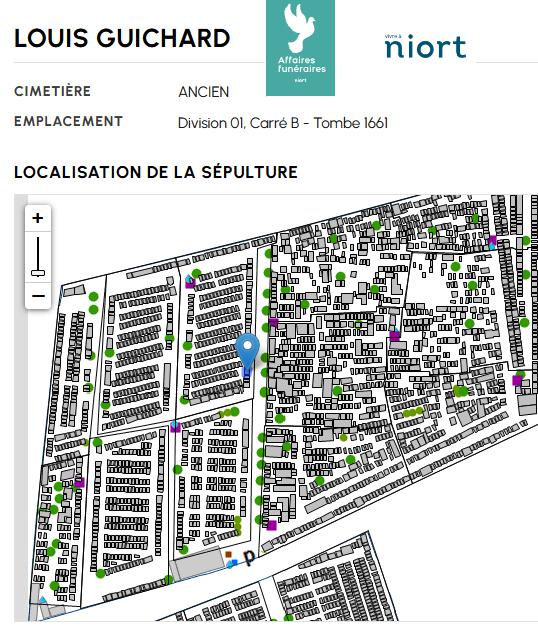Zoom in with the plus button
The image size is (538, 629).
pyautogui.click(x=38, y=218)
